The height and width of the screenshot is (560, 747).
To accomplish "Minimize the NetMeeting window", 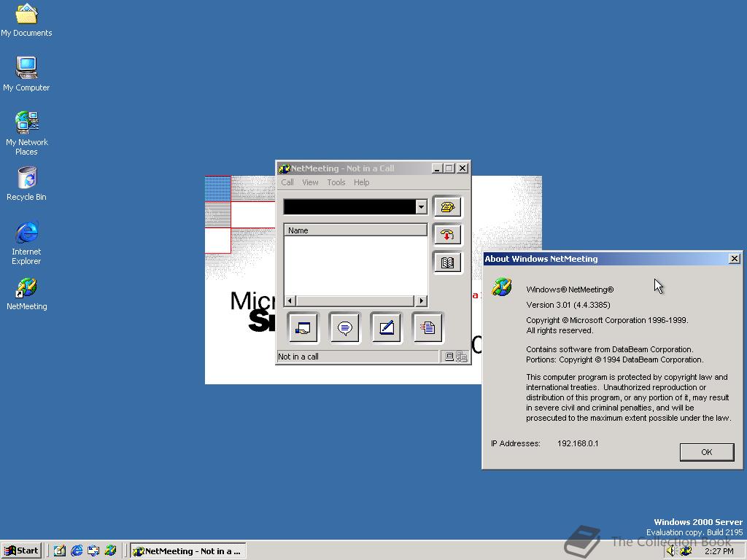I will pyautogui.click(x=437, y=168).
